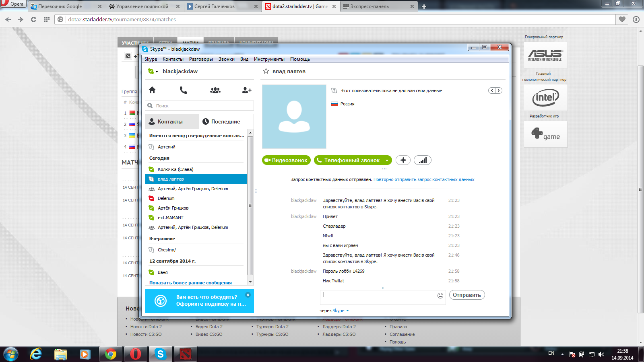Image resolution: width=644 pixels, height=362 pixels.
Task: Switch to Экспресс-панель browser tab
Action: tap(378, 6)
